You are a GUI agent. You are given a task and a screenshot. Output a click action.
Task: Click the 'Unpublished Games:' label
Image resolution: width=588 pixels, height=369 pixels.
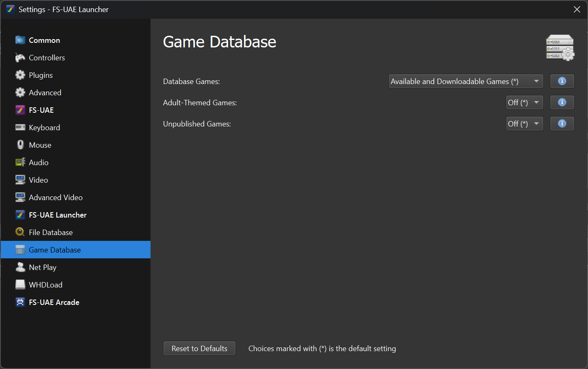[x=197, y=124]
